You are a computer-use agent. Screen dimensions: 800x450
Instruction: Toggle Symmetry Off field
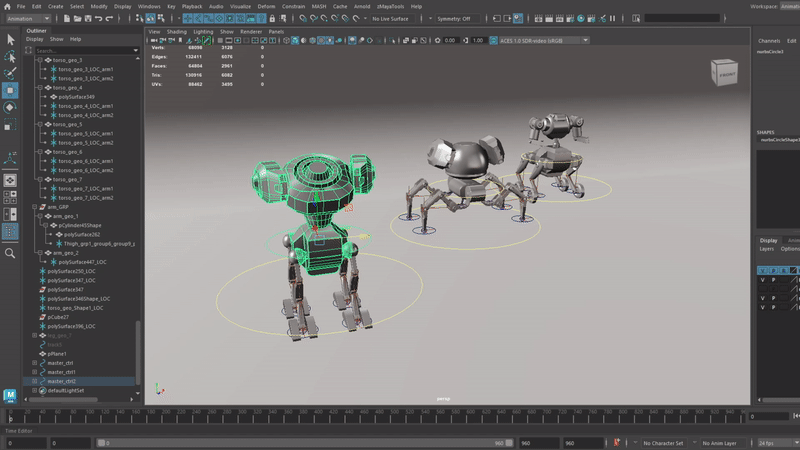click(457, 19)
